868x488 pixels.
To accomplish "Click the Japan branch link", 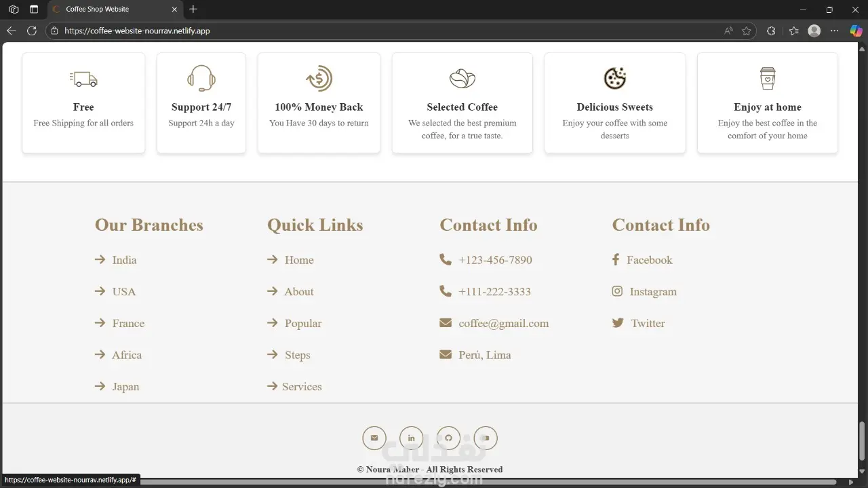I will click(x=125, y=387).
